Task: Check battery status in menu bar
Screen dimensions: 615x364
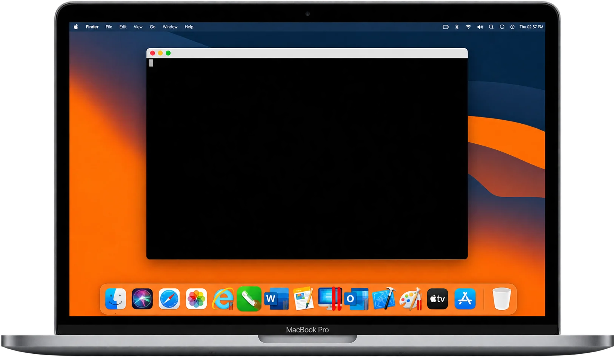Action: tap(446, 27)
